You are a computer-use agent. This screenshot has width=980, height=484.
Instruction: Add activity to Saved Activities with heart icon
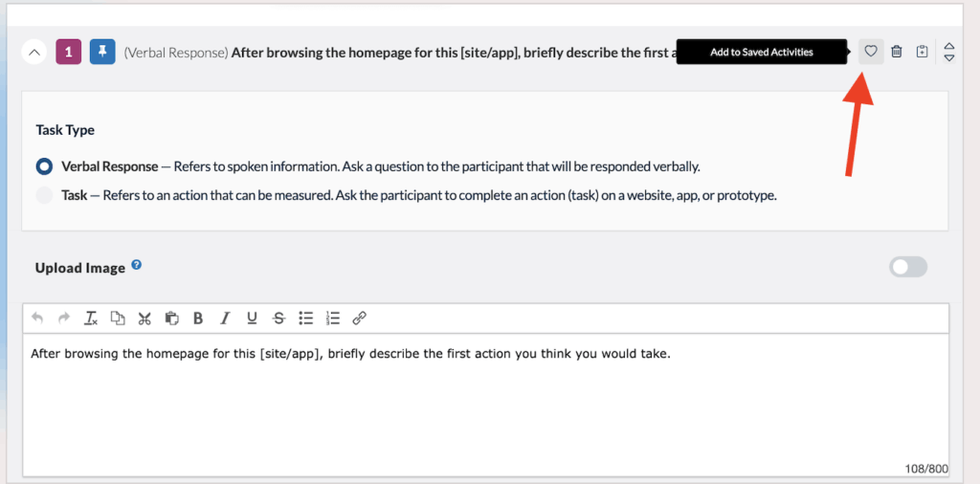[871, 52]
